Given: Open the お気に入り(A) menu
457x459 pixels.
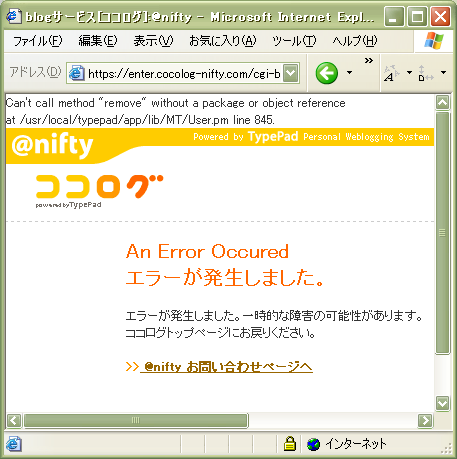Looking at the screenshot, I should click(x=223, y=41).
